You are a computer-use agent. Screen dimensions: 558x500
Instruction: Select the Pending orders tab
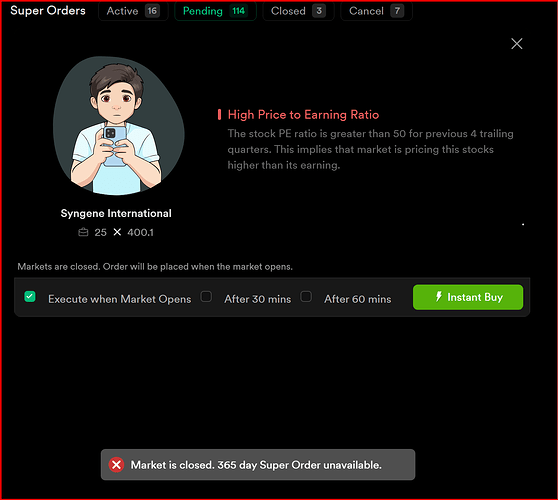(215, 11)
